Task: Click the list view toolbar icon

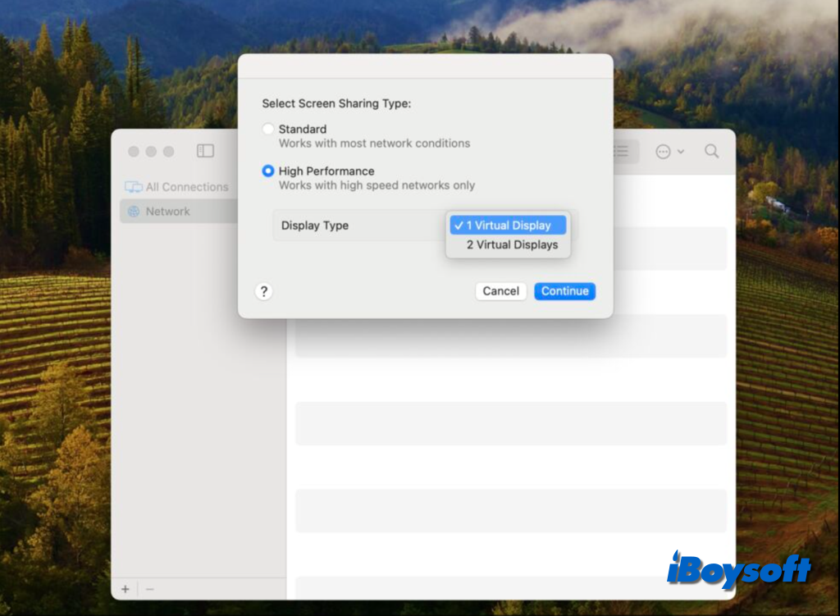Action: [623, 151]
